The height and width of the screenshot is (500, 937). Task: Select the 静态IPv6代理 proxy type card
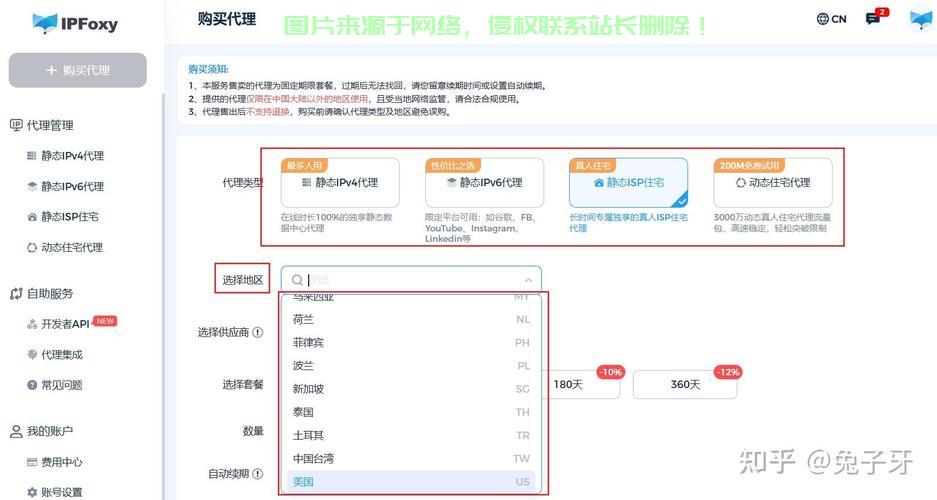[484, 183]
